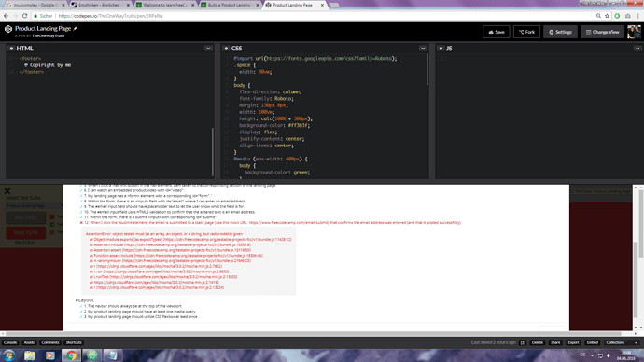Close the test suite panel with X
644x362 pixels.
tap(7, 191)
